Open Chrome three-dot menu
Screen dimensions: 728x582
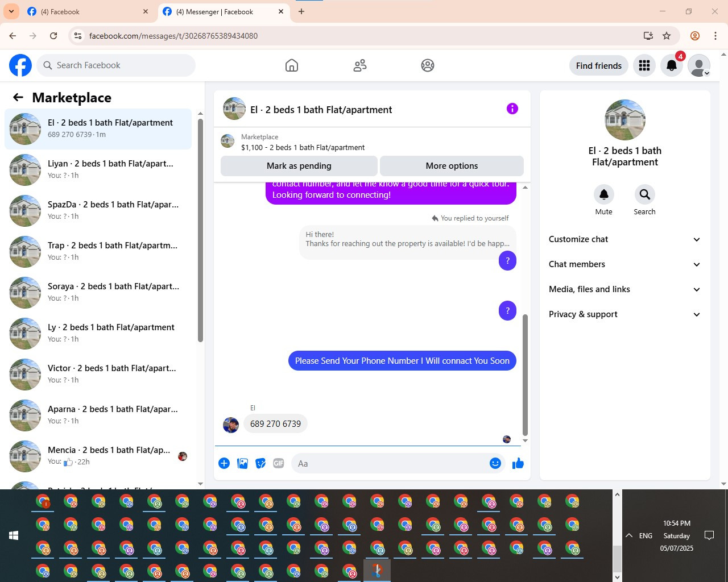pyautogui.click(x=715, y=35)
